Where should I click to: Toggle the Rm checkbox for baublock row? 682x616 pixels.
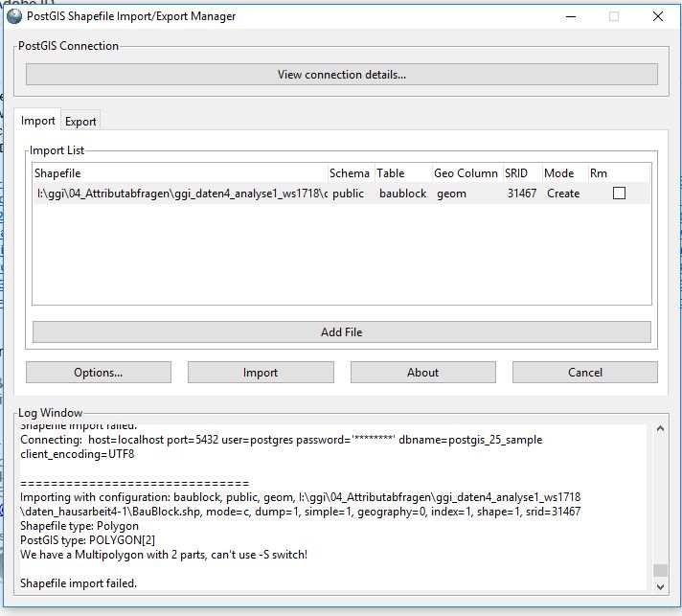pyautogui.click(x=619, y=194)
